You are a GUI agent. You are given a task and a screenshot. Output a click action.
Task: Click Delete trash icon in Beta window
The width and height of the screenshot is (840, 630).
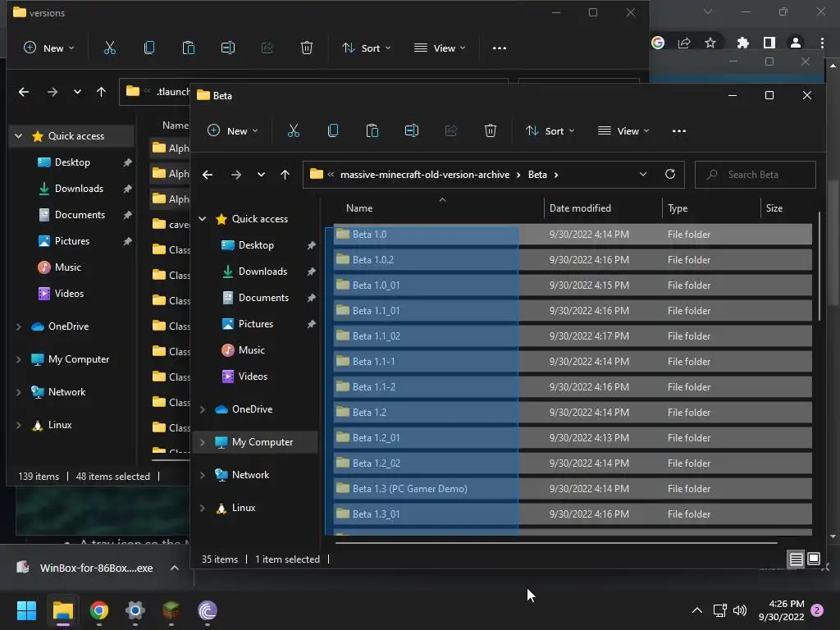click(491, 130)
